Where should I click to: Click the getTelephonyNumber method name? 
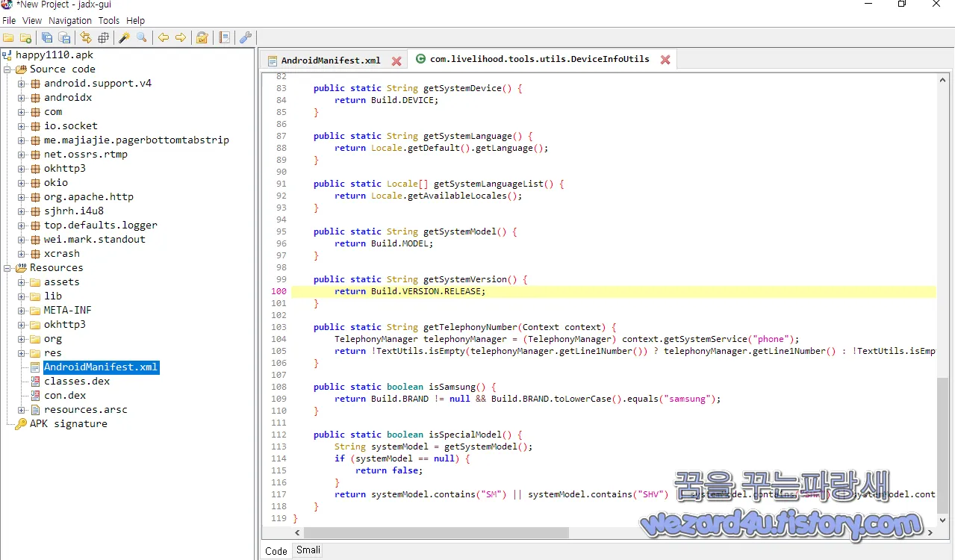470,327
